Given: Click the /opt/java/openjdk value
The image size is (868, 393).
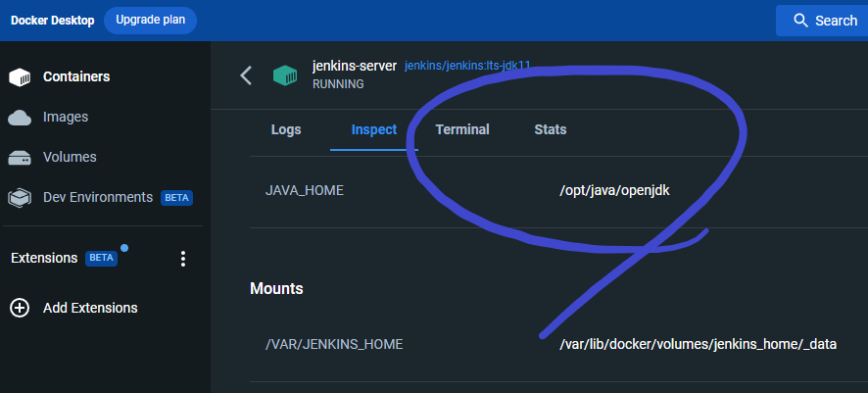Looking at the screenshot, I should click(615, 190).
